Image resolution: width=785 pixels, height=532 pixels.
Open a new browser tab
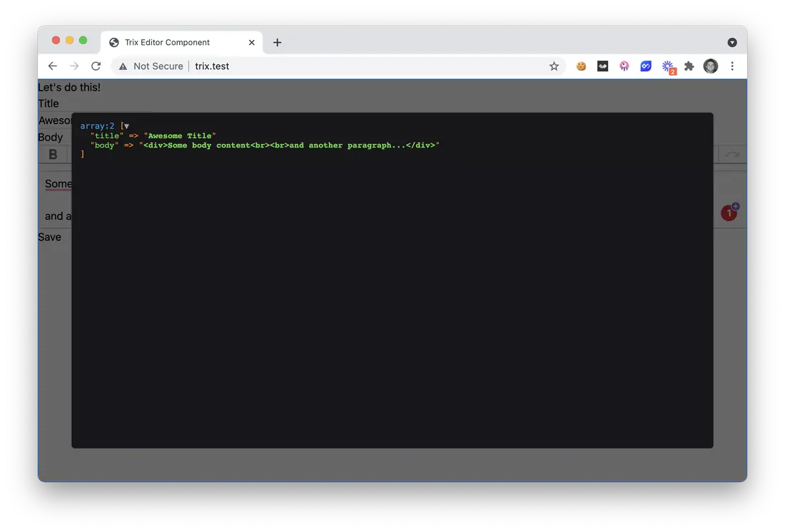pos(277,43)
